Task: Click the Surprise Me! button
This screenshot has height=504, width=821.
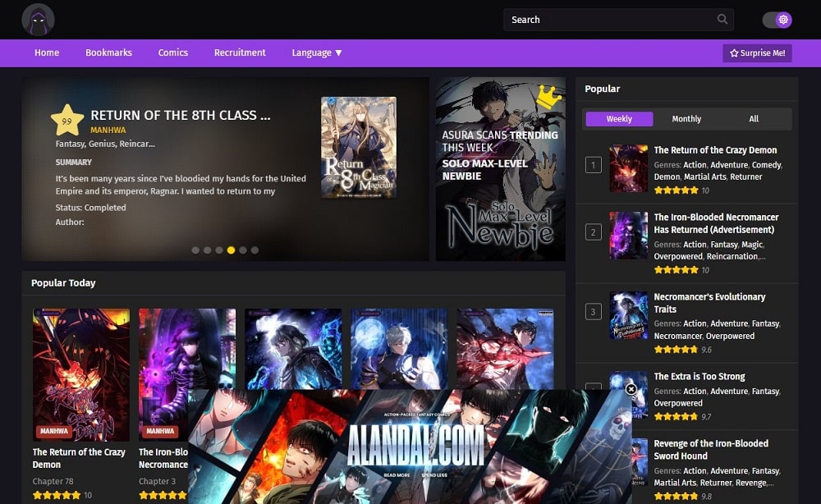Action: tap(757, 53)
